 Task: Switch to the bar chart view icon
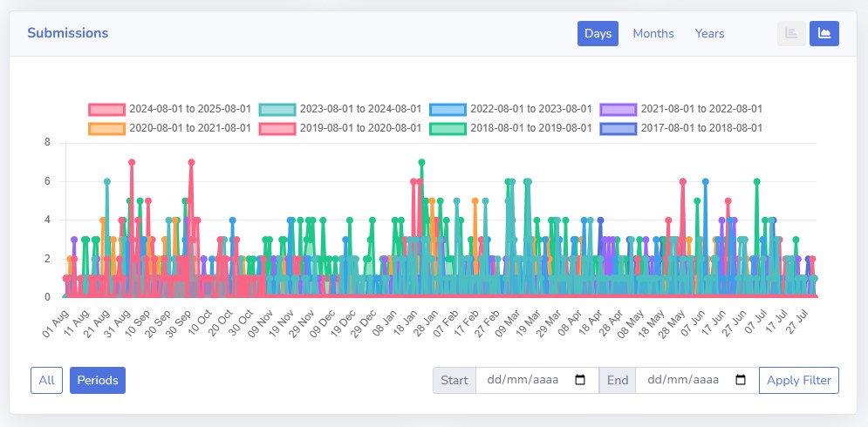click(x=791, y=33)
